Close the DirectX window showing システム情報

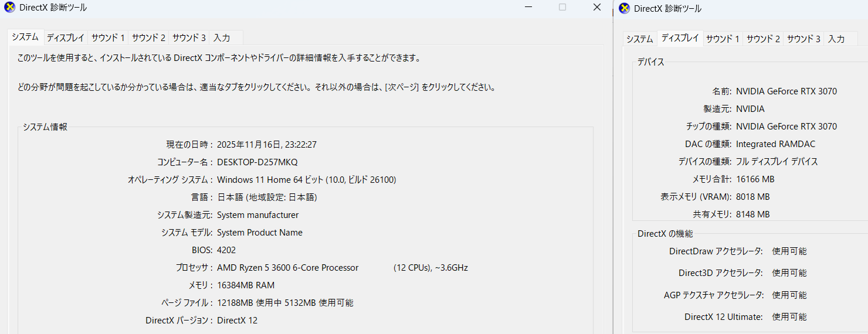(x=597, y=7)
